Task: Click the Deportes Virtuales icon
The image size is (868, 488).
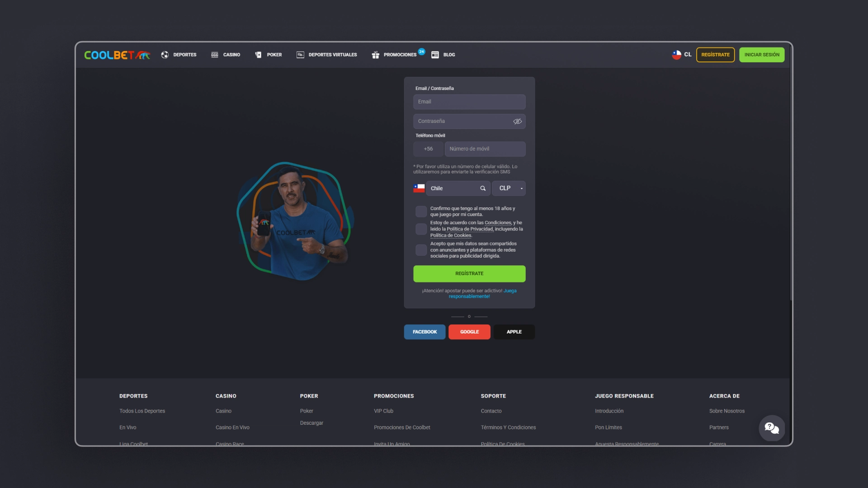Action: click(300, 55)
